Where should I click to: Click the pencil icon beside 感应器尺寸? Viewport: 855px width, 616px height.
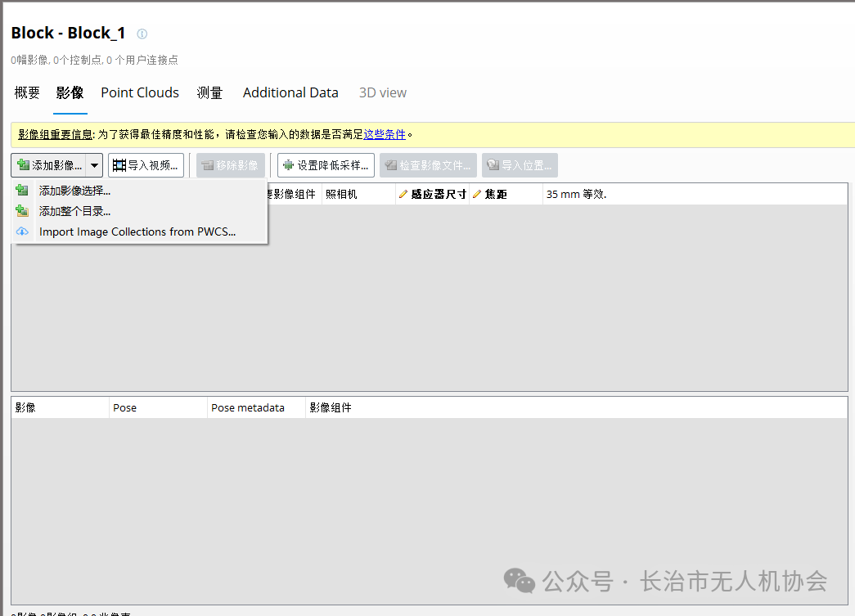[403, 194]
